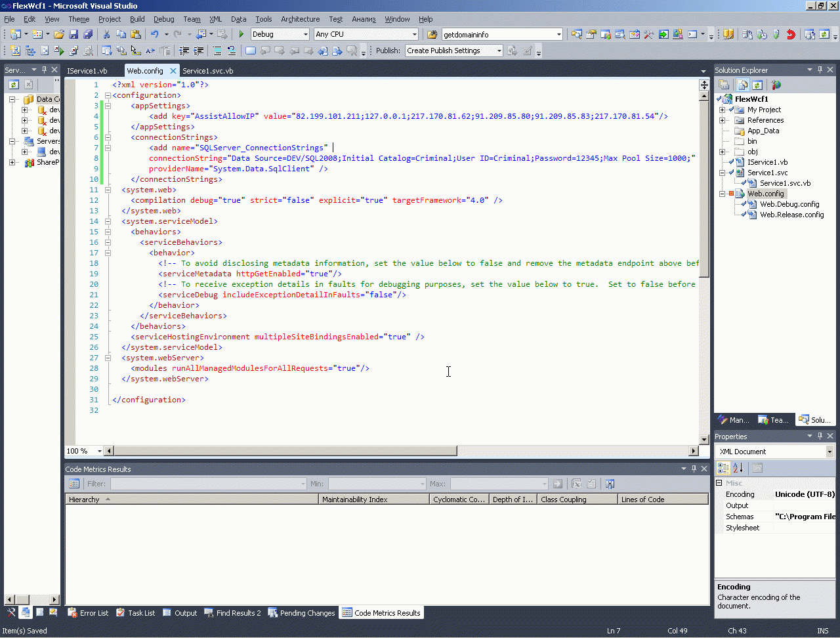This screenshot has width=840, height=638.
Task: Open the Tools menu
Action: 264,19
